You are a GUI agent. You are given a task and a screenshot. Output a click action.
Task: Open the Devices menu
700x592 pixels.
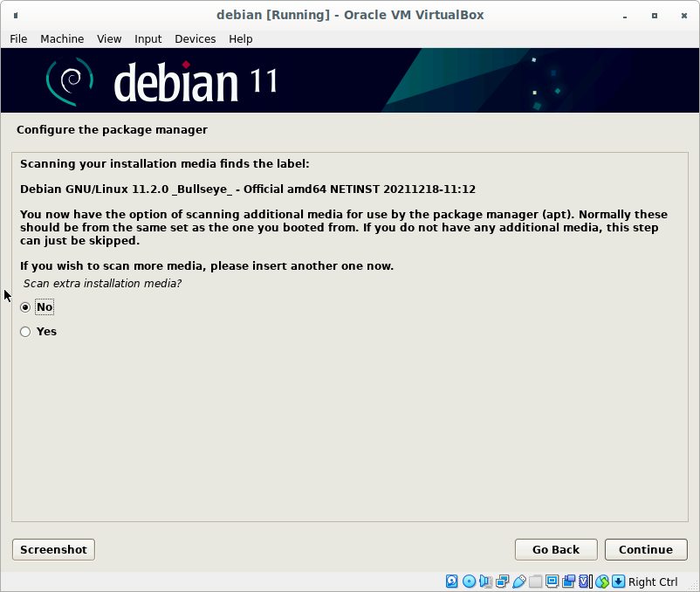[x=195, y=38]
